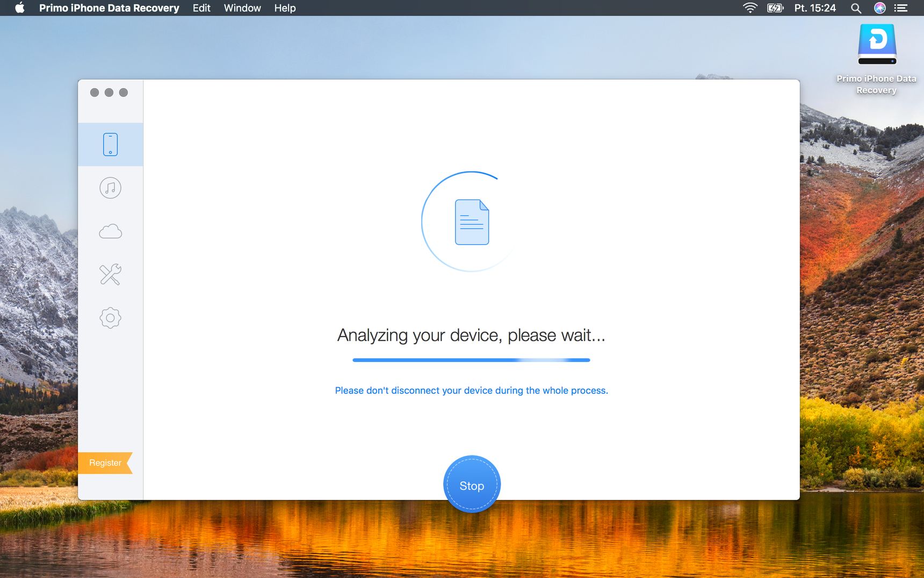Open Primo iPhone Data Recovery app menu
This screenshot has width=924, height=578.
109,8
